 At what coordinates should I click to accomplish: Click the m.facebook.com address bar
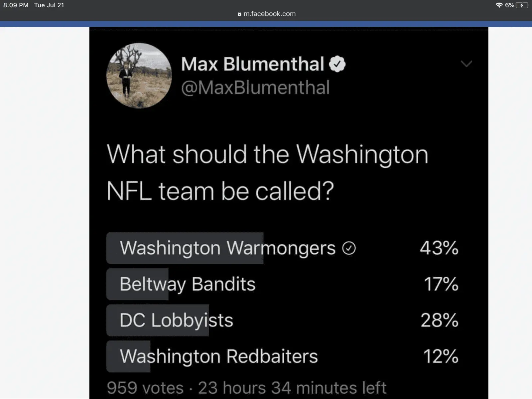click(269, 14)
